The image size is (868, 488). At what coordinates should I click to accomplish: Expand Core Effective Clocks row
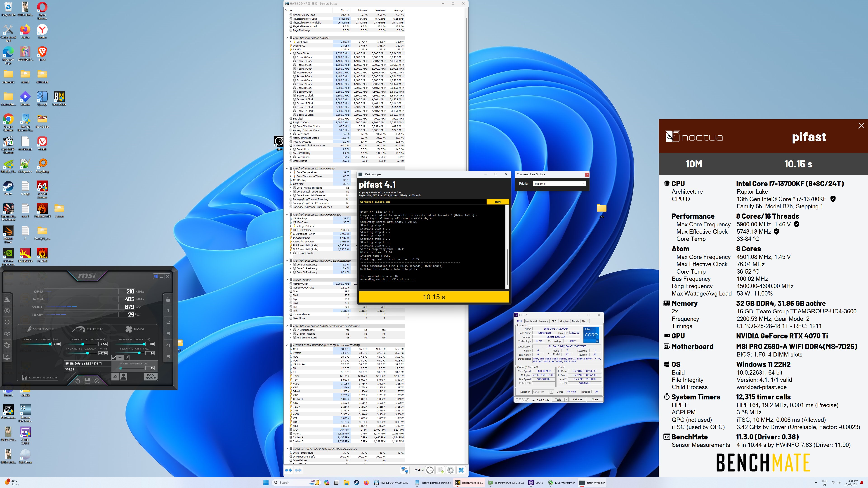[290, 126]
